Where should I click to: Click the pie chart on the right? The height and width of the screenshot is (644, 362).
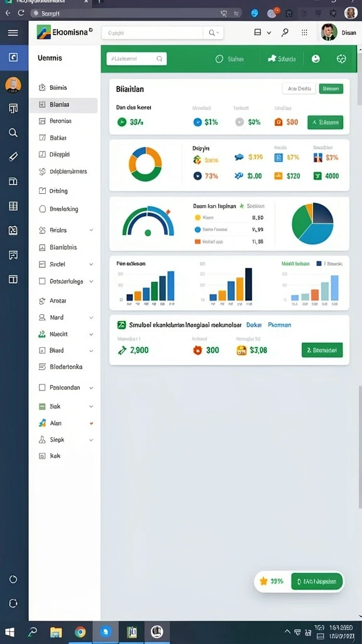313,223
